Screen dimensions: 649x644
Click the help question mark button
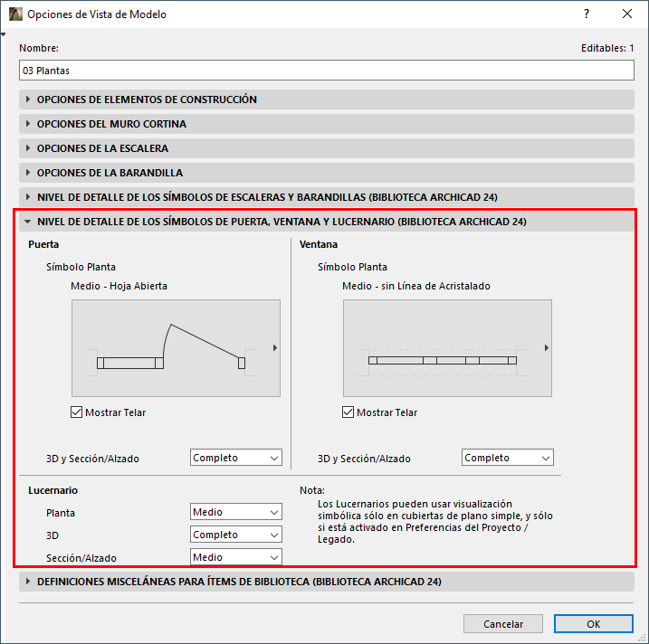coord(587,14)
